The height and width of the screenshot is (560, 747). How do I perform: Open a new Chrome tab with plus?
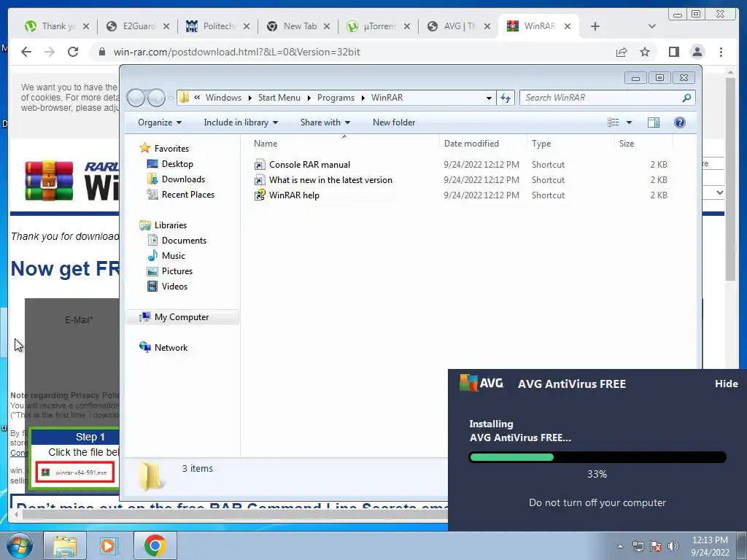click(595, 26)
